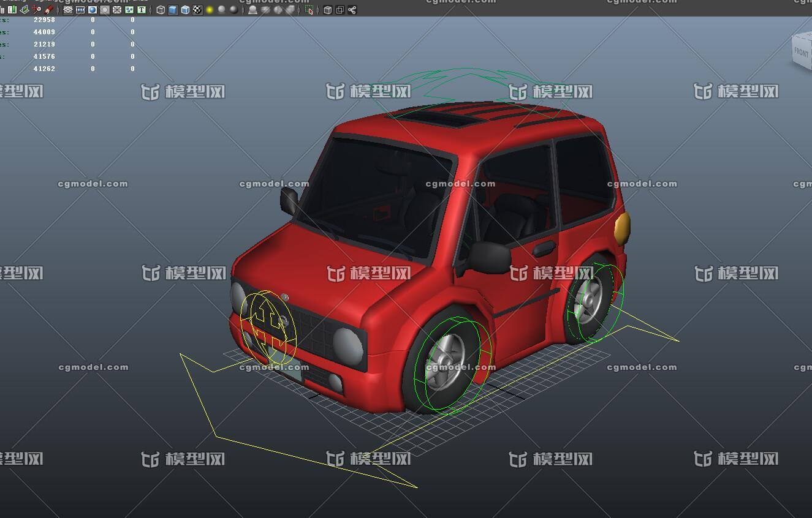This screenshot has width=812, height=518.
Task: Click the gate mask icon
Action: pyautogui.click(x=105, y=10)
